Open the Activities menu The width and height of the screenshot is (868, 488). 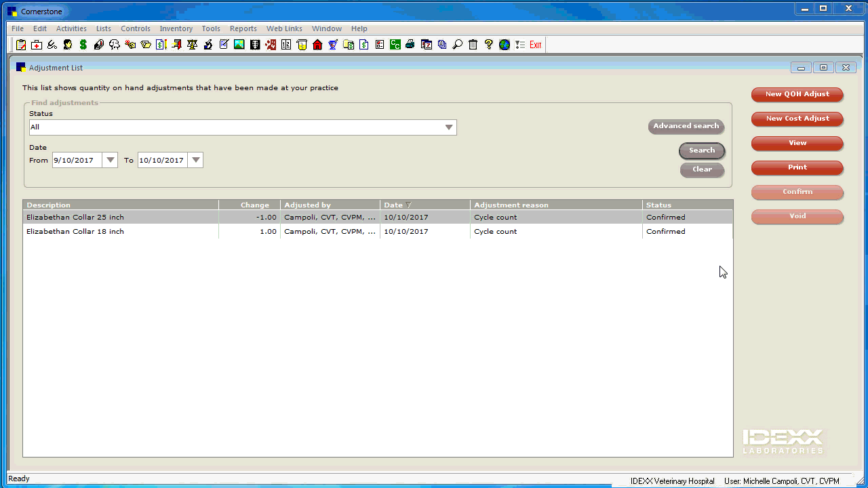tap(71, 28)
